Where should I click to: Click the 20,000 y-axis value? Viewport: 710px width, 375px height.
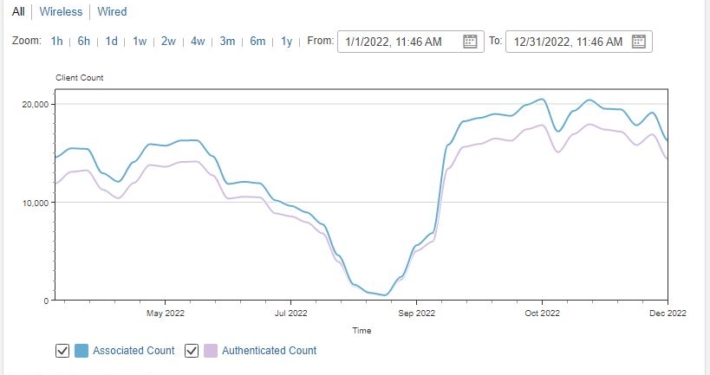click(x=35, y=105)
